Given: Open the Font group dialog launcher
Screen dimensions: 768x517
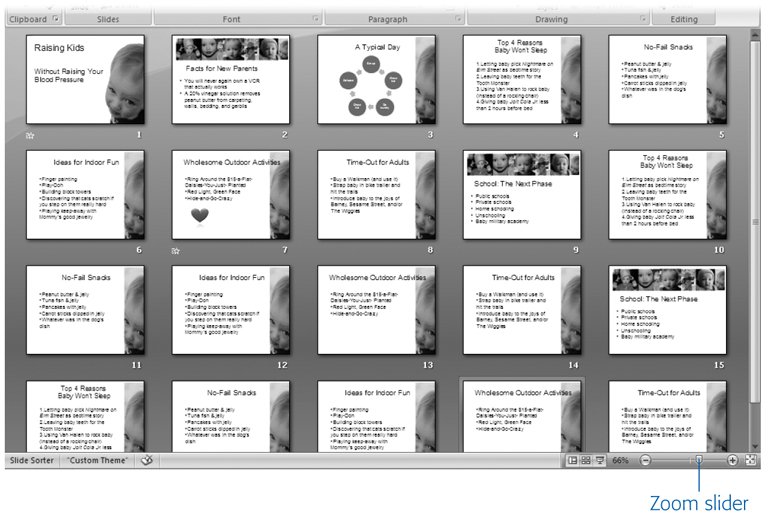Looking at the screenshot, I should 316,19.
